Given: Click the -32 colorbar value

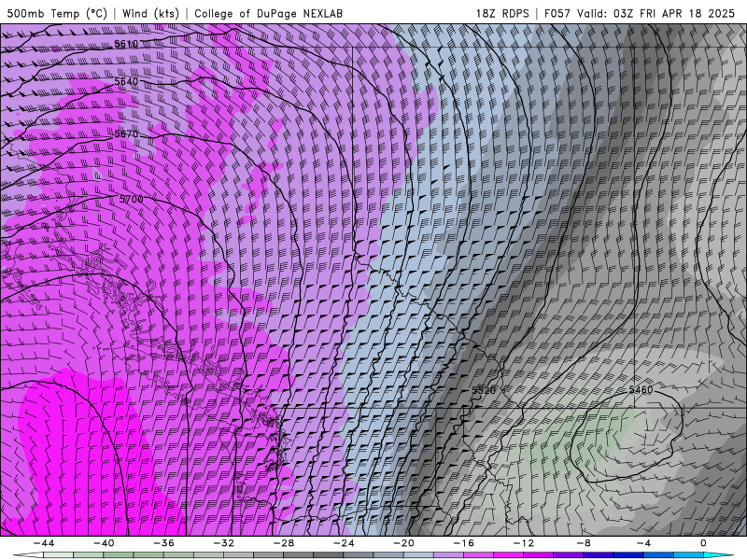Looking at the screenshot, I should [x=224, y=543].
